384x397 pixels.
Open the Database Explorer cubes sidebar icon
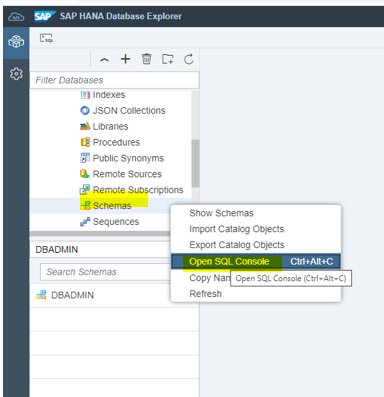pos(16,42)
